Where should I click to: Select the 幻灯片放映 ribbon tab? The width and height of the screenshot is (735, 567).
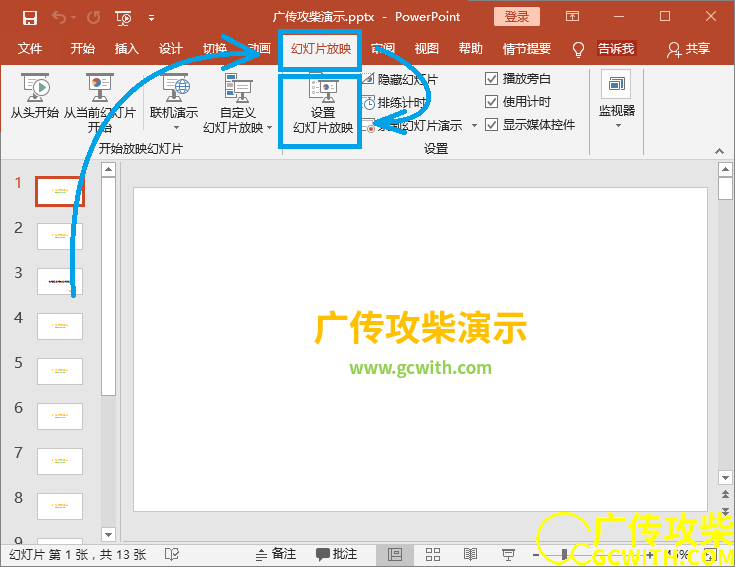(x=321, y=48)
